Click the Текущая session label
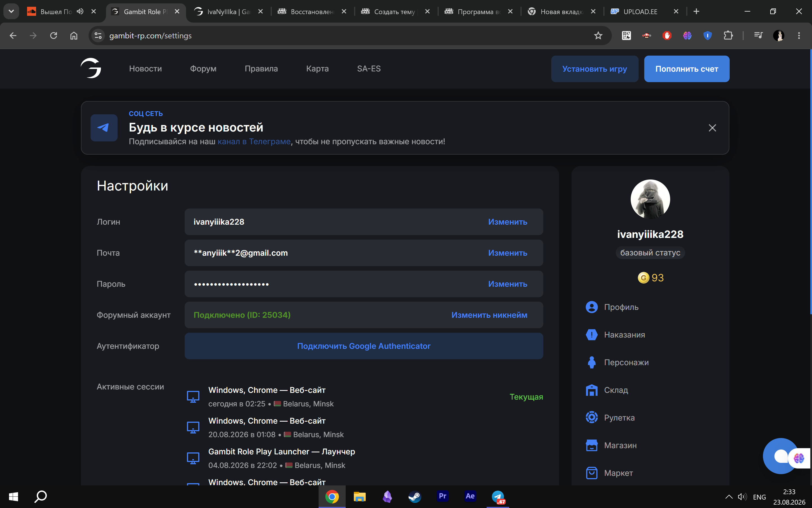Screen dimensions: 812x508 tap(526, 397)
